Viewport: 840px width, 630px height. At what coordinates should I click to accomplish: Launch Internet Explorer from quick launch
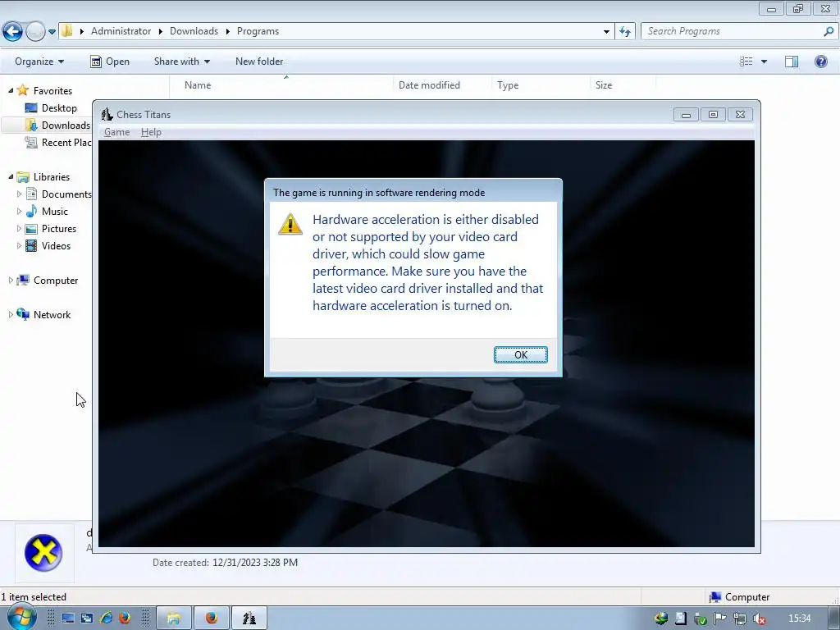tap(106, 619)
